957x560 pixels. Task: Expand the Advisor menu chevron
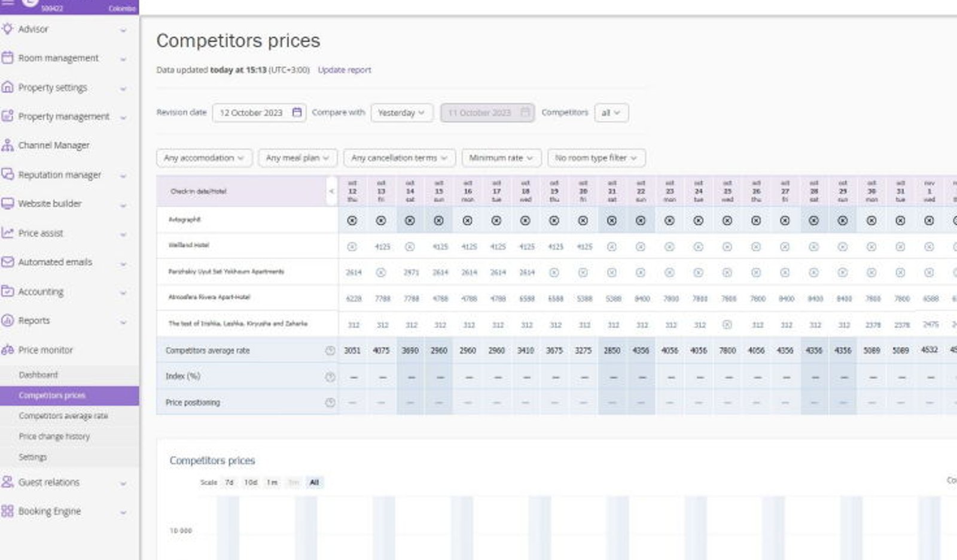click(123, 30)
